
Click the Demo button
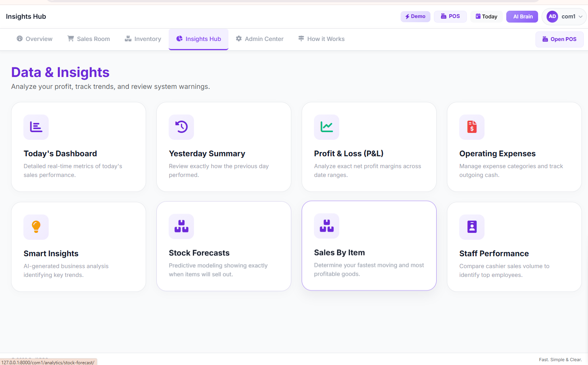pyautogui.click(x=416, y=16)
